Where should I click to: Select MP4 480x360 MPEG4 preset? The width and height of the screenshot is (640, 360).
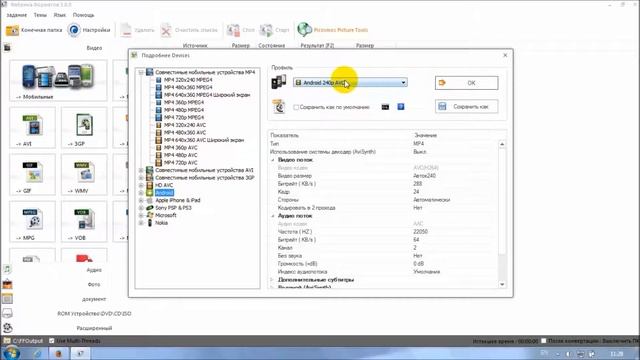pos(188,87)
